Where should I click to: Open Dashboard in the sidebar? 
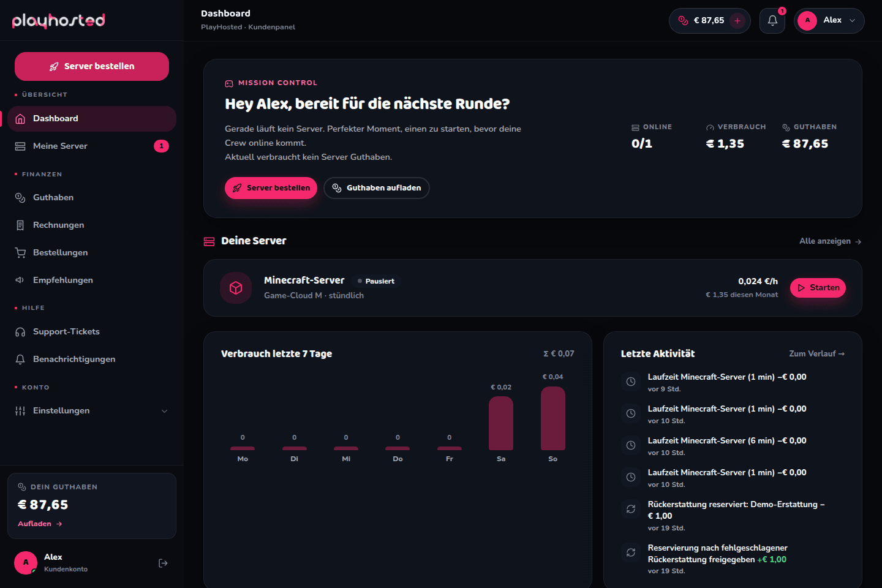pyautogui.click(x=92, y=119)
